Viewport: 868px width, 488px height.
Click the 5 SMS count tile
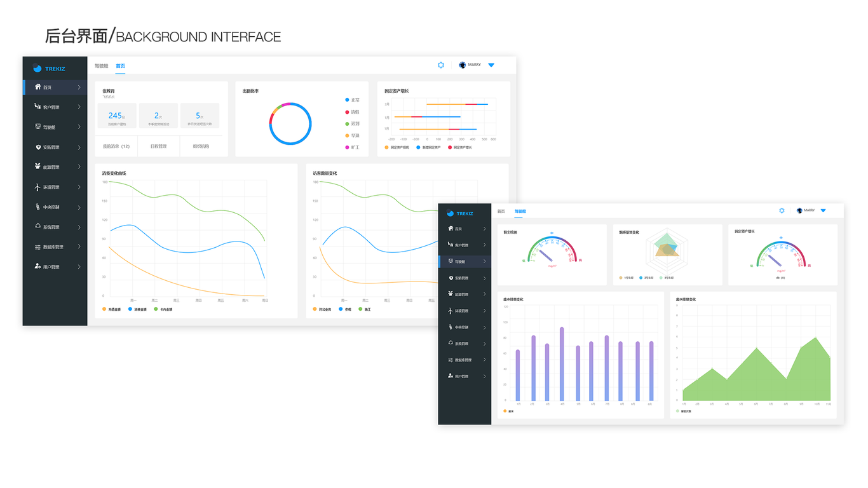[x=200, y=116]
